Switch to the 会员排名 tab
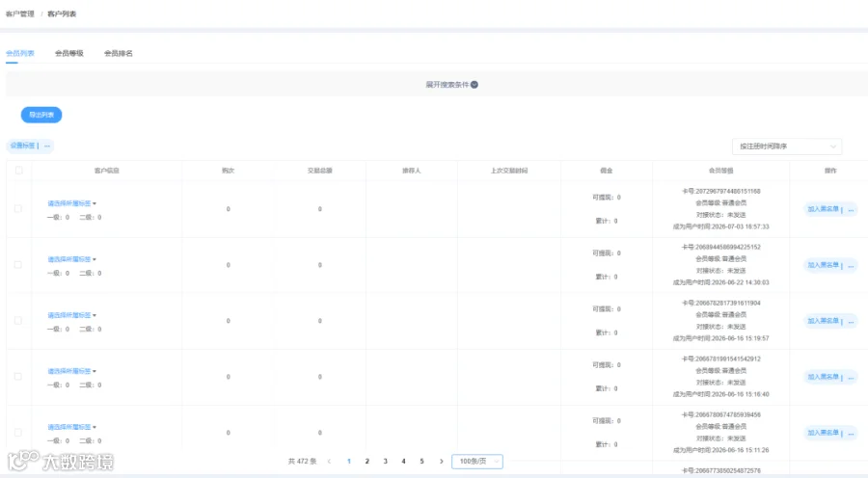Viewport: 868px width, 478px height. pyautogui.click(x=119, y=53)
